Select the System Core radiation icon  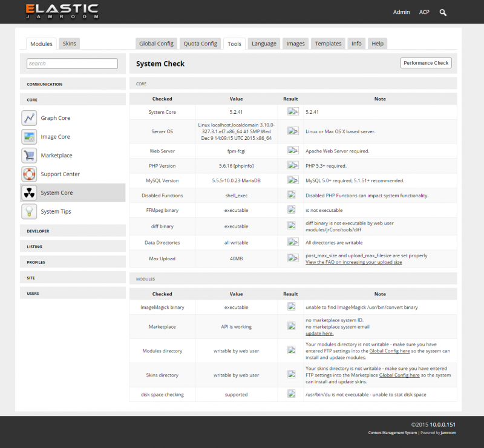pos(29,193)
